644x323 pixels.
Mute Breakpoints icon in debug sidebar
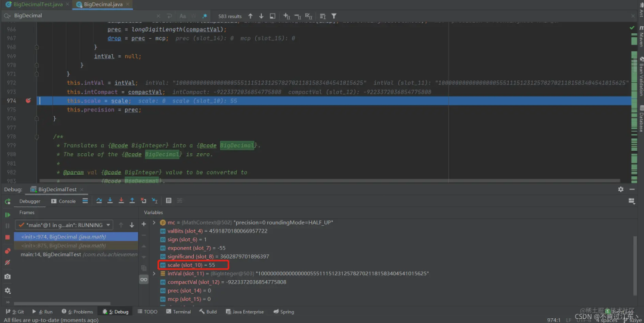point(7,263)
